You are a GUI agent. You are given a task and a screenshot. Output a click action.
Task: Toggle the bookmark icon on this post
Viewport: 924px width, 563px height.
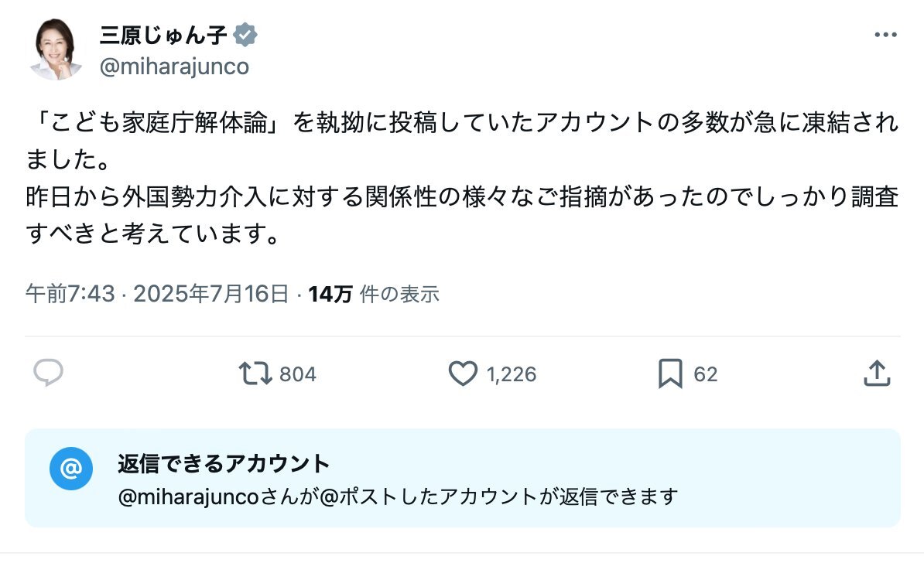[x=669, y=374]
